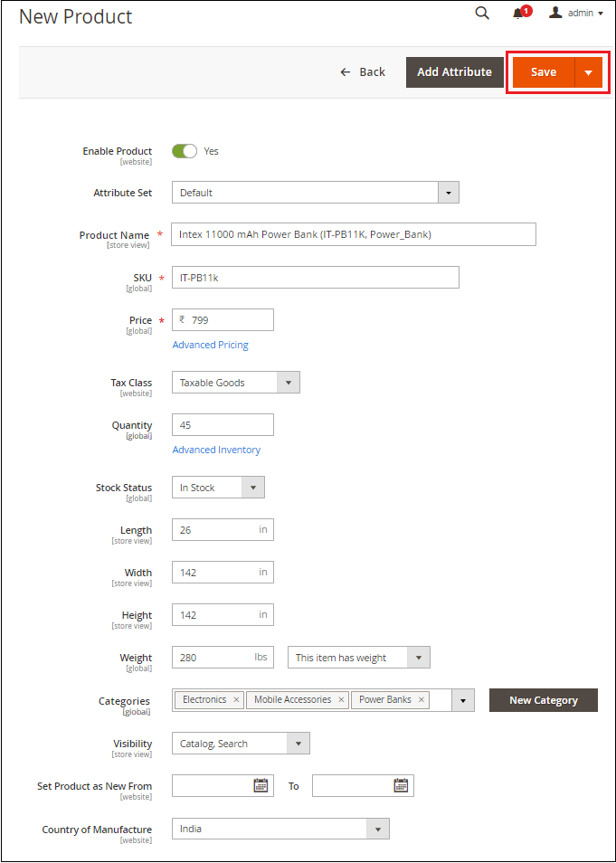Expand the Categories dropdown arrow
Viewport: 616px width, 863px height.
(x=463, y=700)
